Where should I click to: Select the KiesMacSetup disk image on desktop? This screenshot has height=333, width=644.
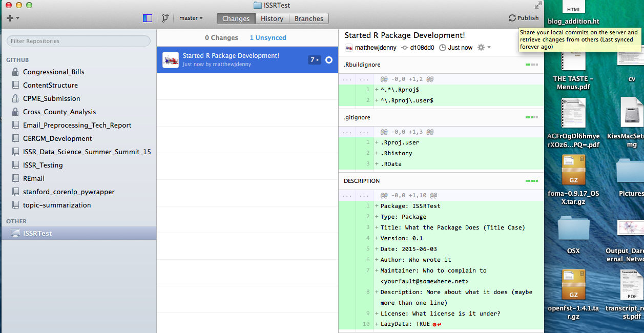coord(632,113)
